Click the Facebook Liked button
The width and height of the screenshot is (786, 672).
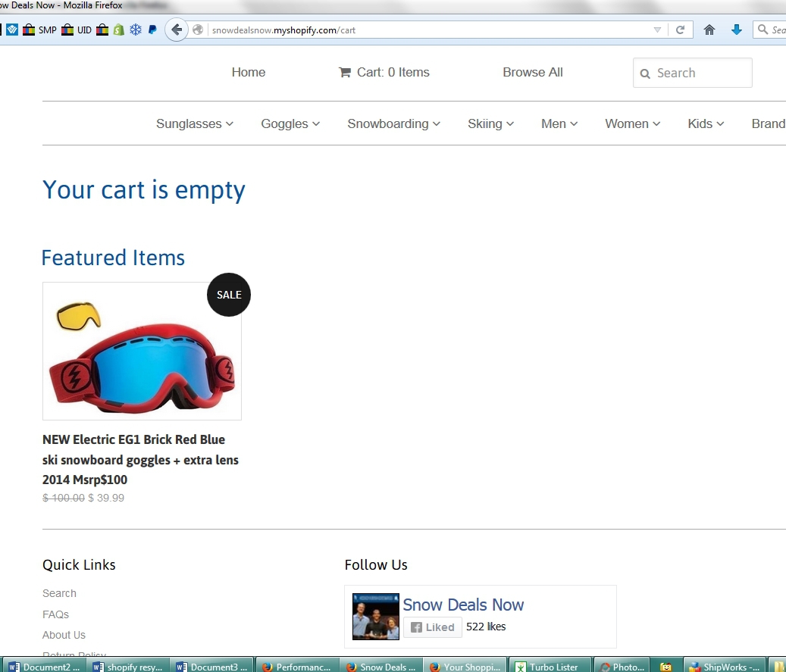[433, 627]
